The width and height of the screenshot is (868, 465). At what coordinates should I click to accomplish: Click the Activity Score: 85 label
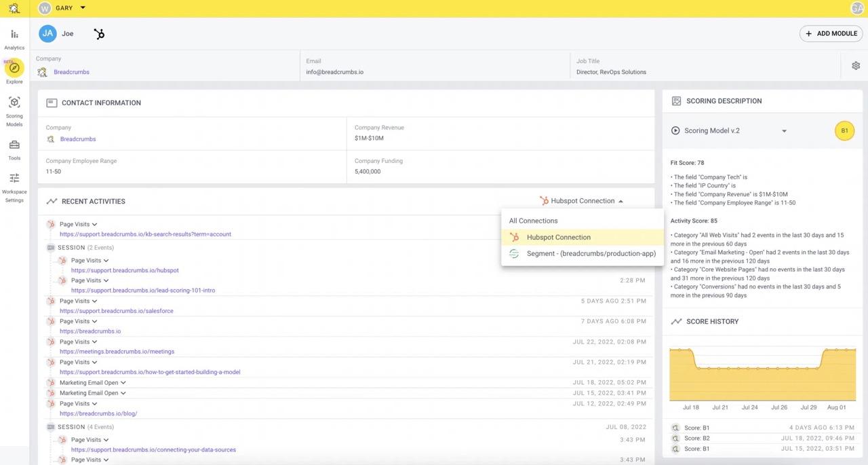(694, 221)
